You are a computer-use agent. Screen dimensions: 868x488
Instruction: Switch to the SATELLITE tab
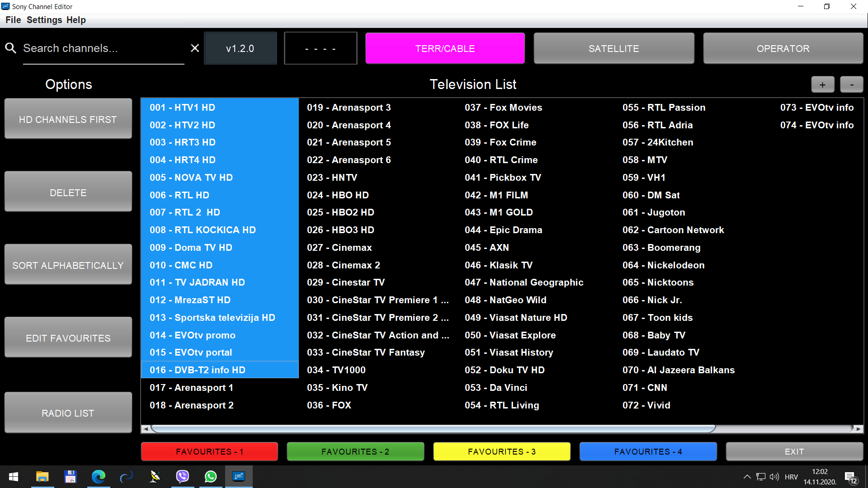click(x=613, y=48)
